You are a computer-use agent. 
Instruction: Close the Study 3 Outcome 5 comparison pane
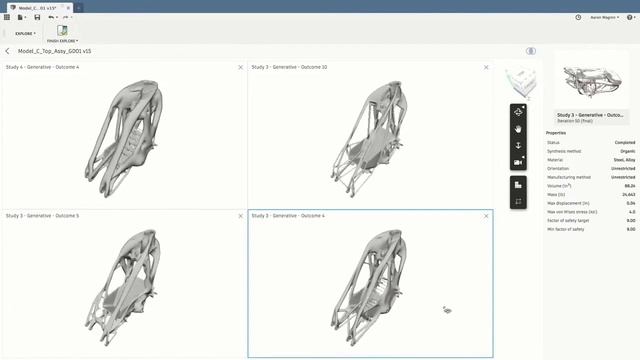click(240, 216)
